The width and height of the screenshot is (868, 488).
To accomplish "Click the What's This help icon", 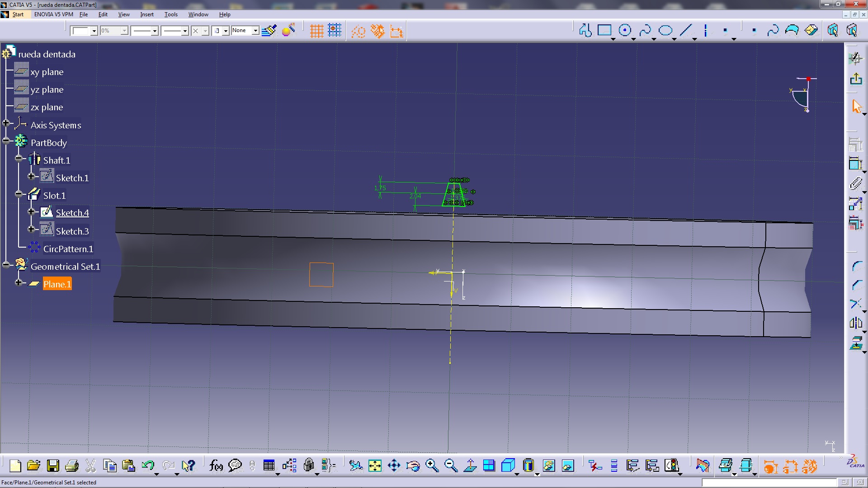I will tap(188, 465).
